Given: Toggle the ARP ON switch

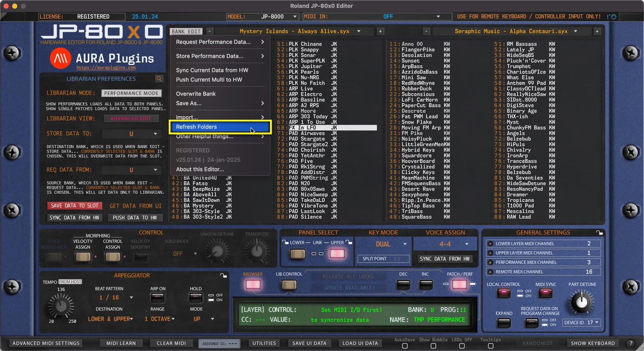Looking at the screenshot, I should [x=158, y=298].
